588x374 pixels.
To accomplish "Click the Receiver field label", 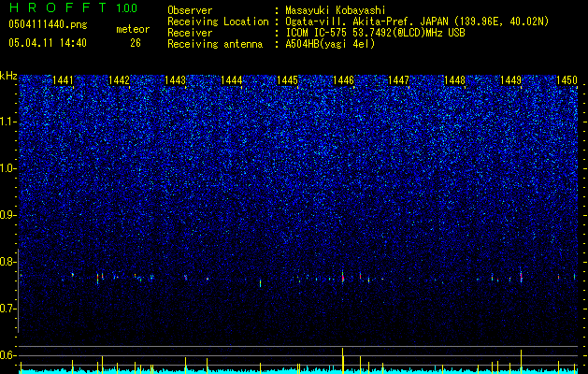I will (190, 33).
